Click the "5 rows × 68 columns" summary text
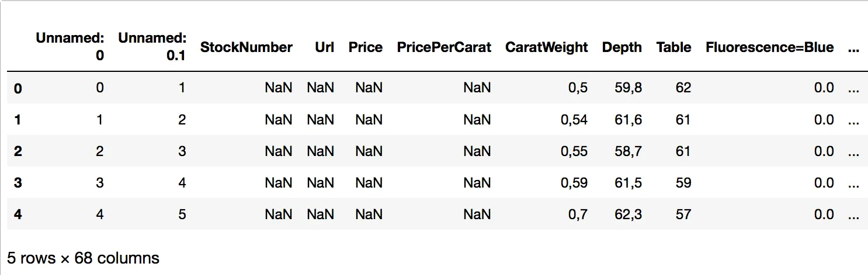 pos(83,258)
